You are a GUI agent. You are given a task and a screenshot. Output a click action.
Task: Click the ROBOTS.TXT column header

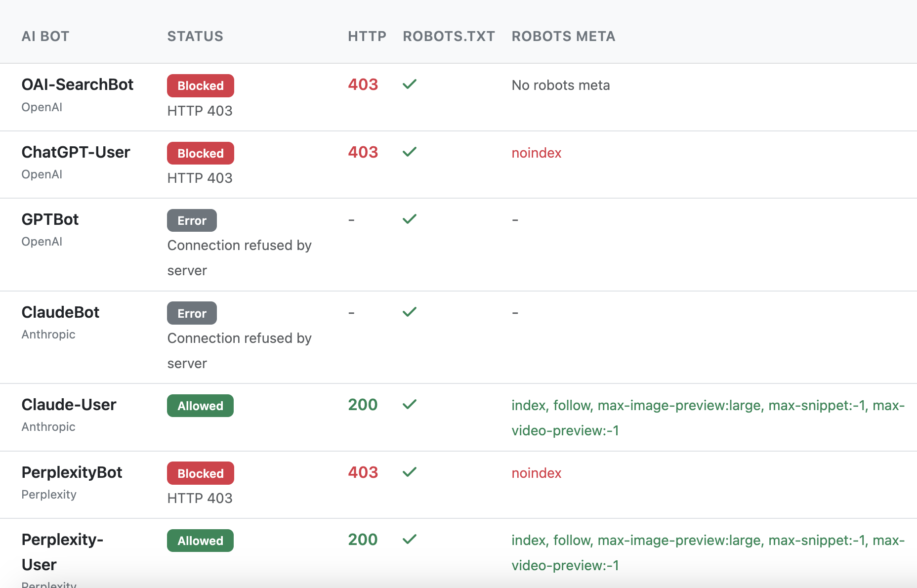(449, 36)
